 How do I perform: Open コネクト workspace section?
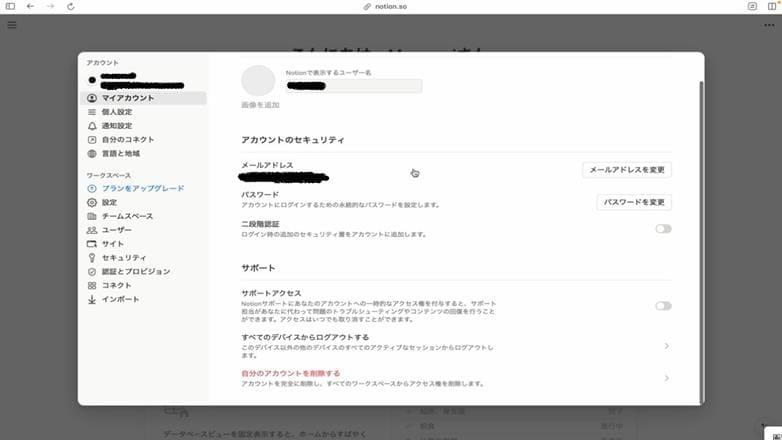[144, 286]
